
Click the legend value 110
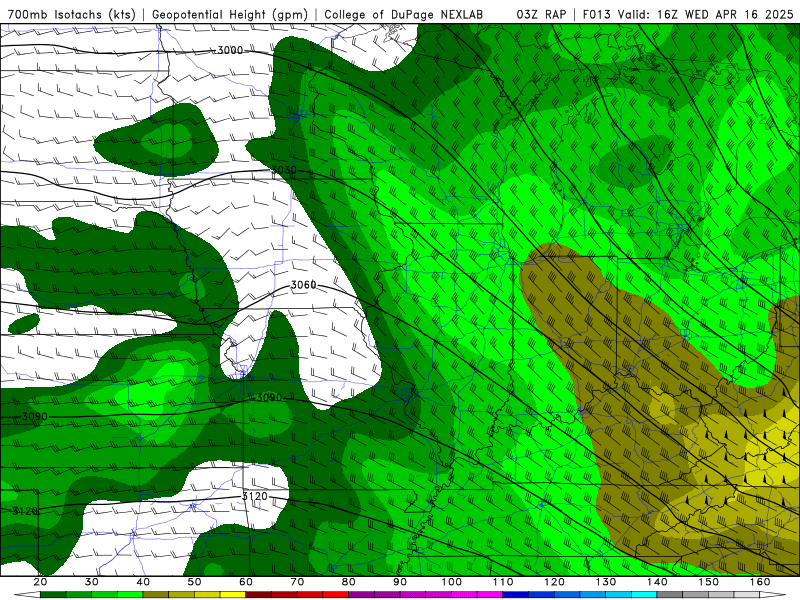503,582
